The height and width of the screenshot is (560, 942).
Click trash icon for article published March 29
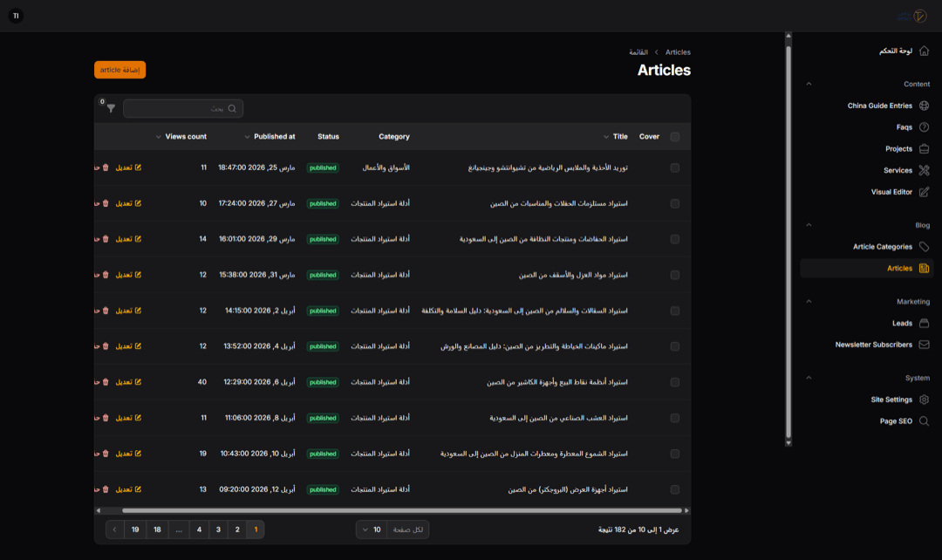tap(106, 239)
